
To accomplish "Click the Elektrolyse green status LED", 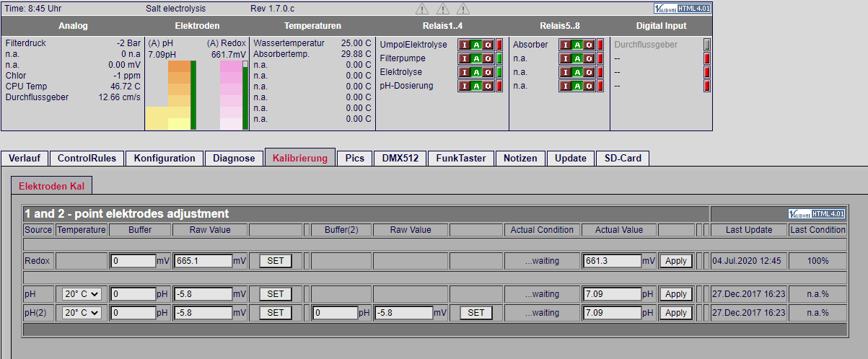I will 499,72.
